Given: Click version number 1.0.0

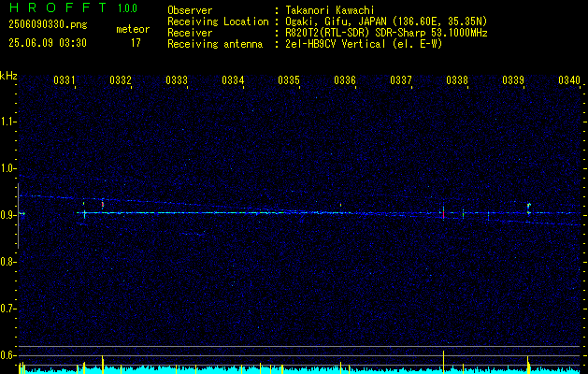Looking at the screenshot, I should point(127,8).
